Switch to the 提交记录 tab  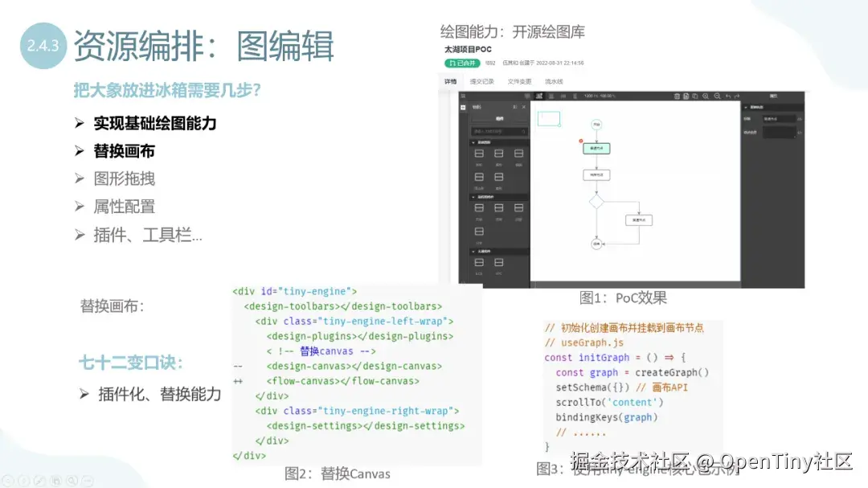pyautogui.click(x=481, y=81)
